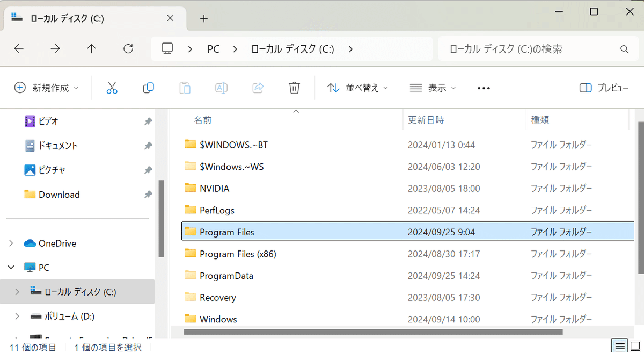Click date 2024/09/14 10:00

444,319
